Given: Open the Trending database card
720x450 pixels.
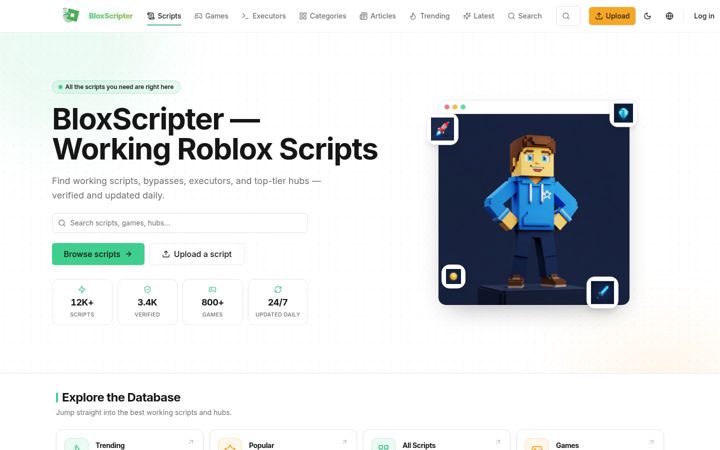Looking at the screenshot, I should (x=130, y=440).
